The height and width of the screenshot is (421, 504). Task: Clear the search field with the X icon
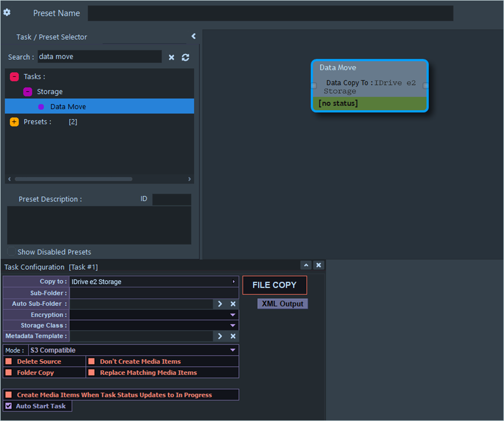pyautogui.click(x=172, y=57)
